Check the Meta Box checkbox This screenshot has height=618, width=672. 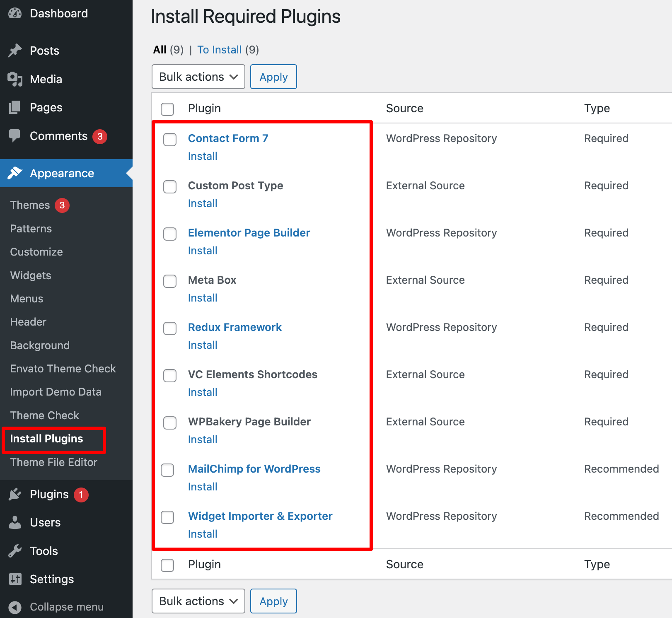click(x=170, y=281)
